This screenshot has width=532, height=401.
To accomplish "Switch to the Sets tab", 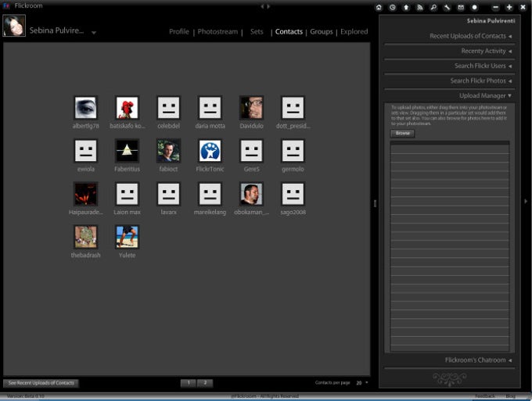I will pos(257,31).
